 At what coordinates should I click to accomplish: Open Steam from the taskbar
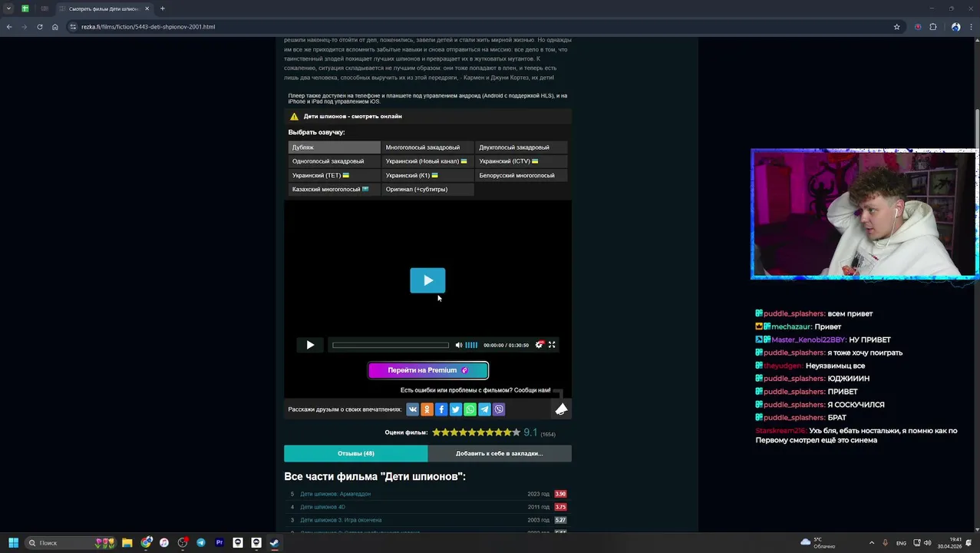pos(274,542)
